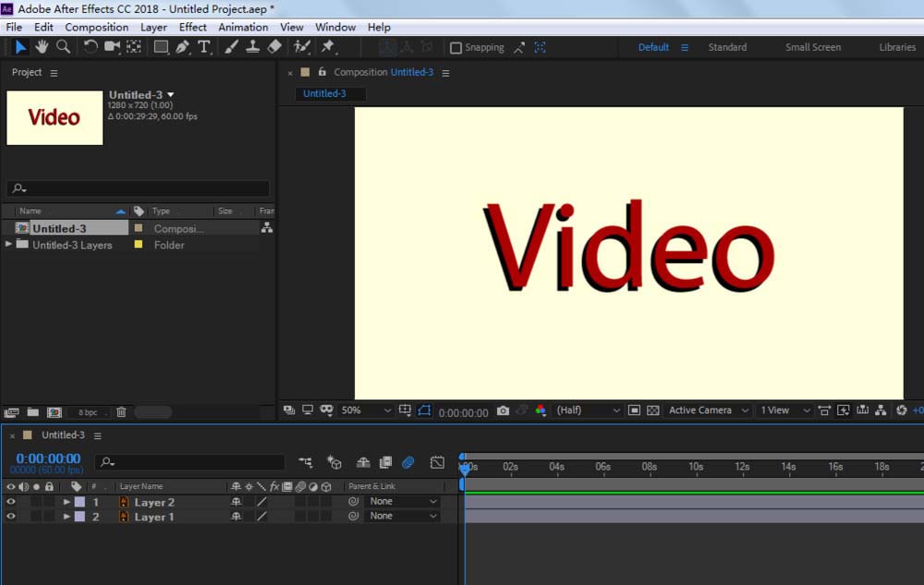Open the Graph Editor in the timeline
Screen dimensions: 924x585
click(x=438, y=462)
